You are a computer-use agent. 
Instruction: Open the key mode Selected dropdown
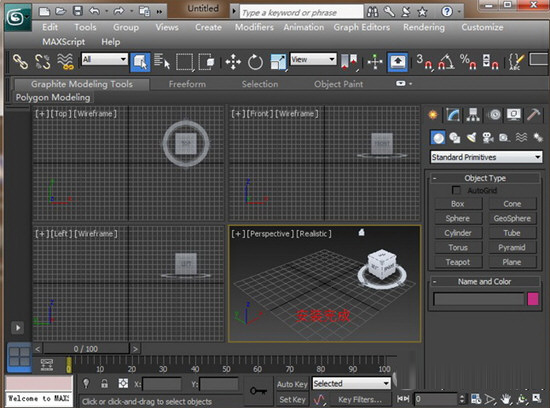[351, 383]
